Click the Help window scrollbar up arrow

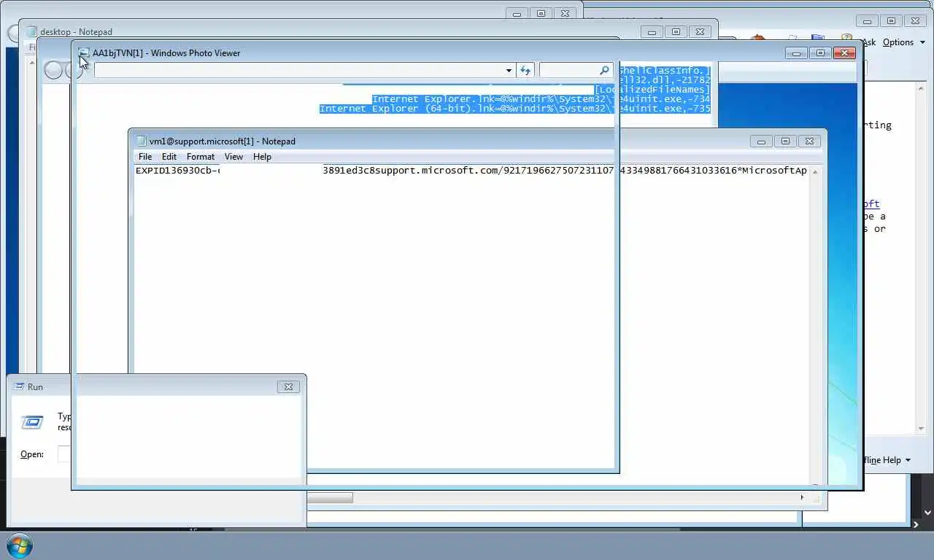click(922, 88)
